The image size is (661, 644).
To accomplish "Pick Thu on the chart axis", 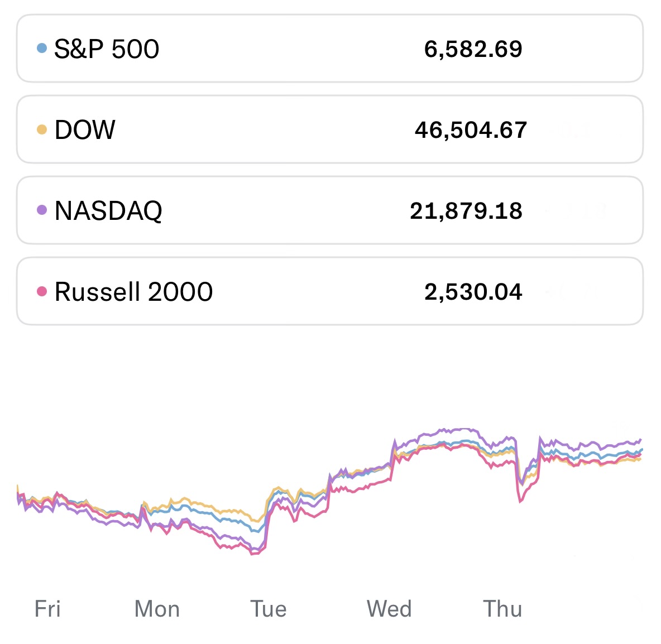I will click(x=502, y=609).
